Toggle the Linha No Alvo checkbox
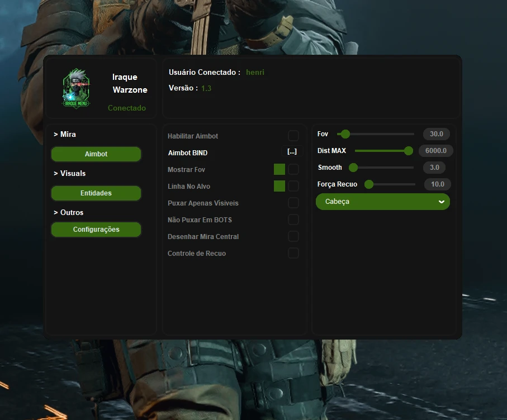 [293, 186]
